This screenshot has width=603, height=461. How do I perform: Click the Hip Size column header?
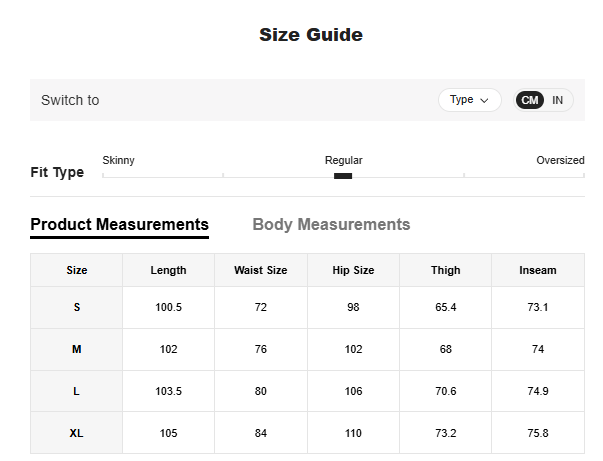click(353, 270)
